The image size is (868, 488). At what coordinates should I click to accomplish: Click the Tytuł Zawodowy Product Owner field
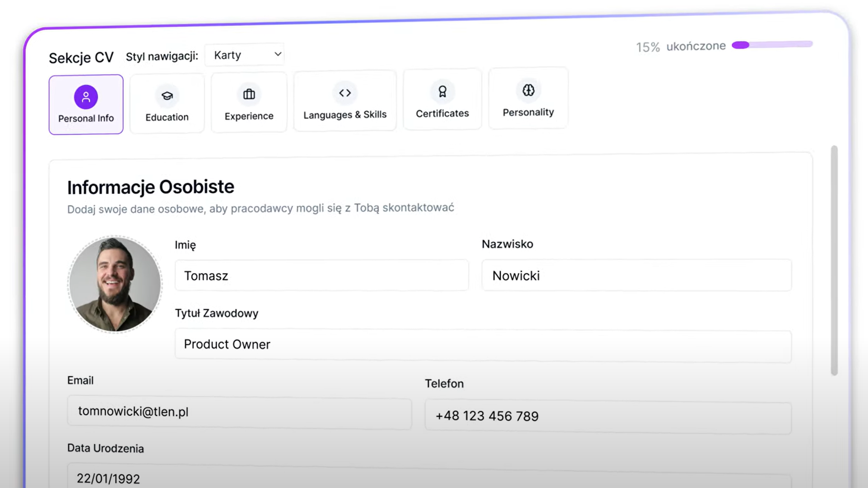coord(483,345)
